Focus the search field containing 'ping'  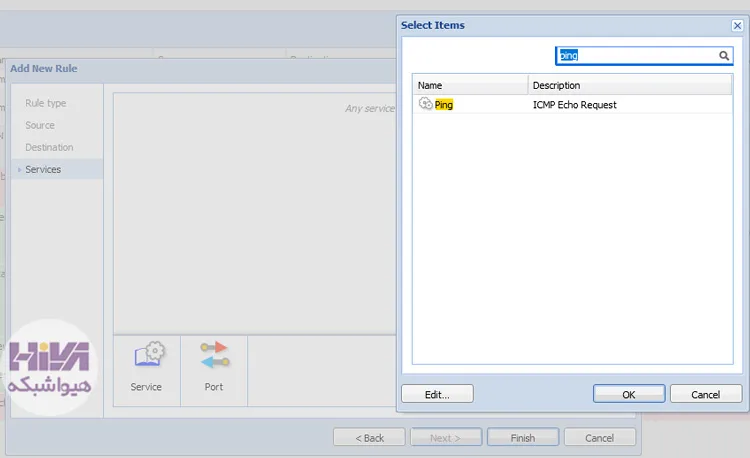644,55
